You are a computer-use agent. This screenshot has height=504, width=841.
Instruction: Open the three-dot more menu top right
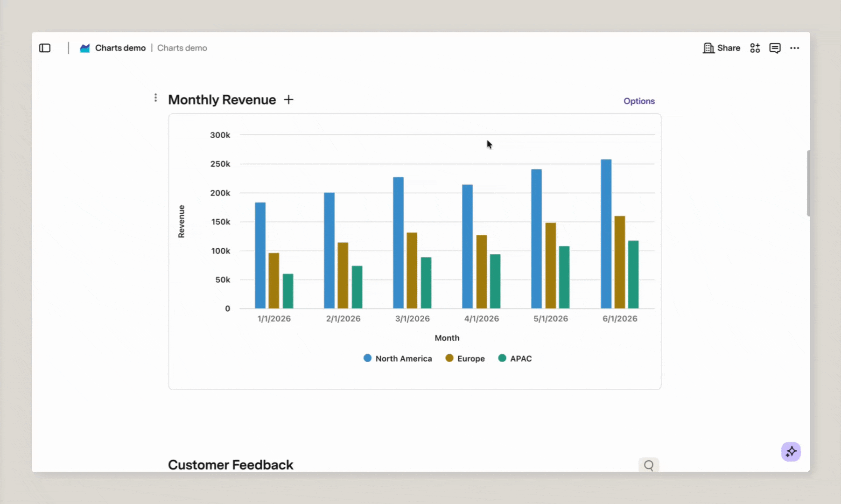[795, 48]
